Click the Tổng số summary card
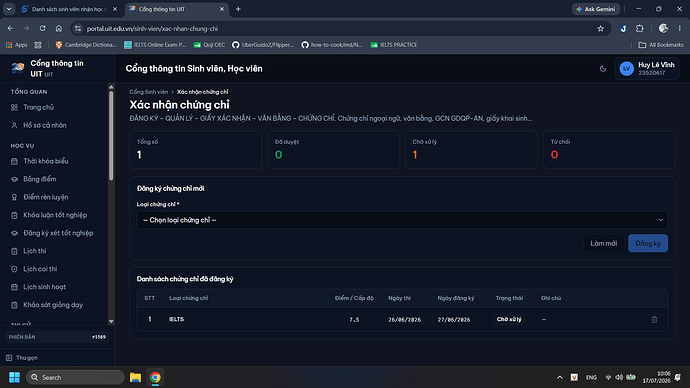 [195, 150]
